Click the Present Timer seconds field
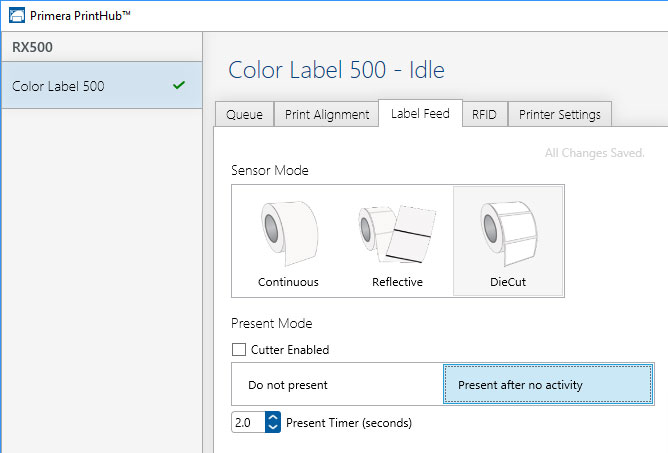This screenshot has width=668, height=453. 248,422
